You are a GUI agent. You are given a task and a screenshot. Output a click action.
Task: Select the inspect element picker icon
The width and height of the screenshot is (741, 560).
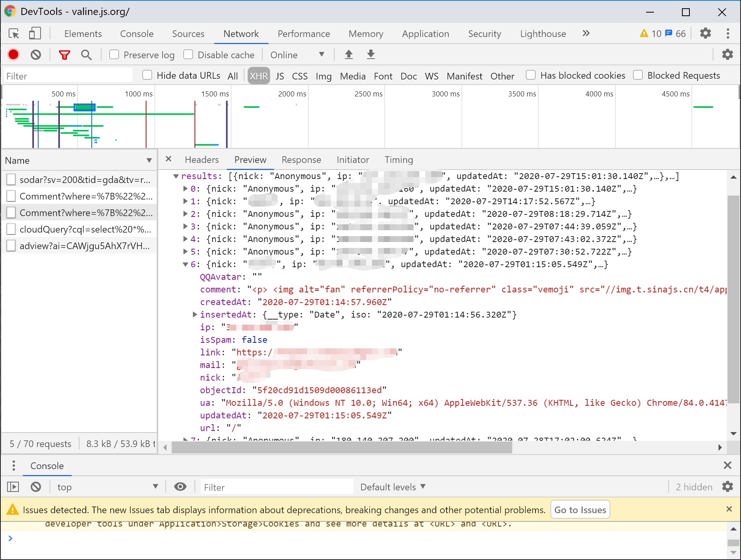point(14,33)
